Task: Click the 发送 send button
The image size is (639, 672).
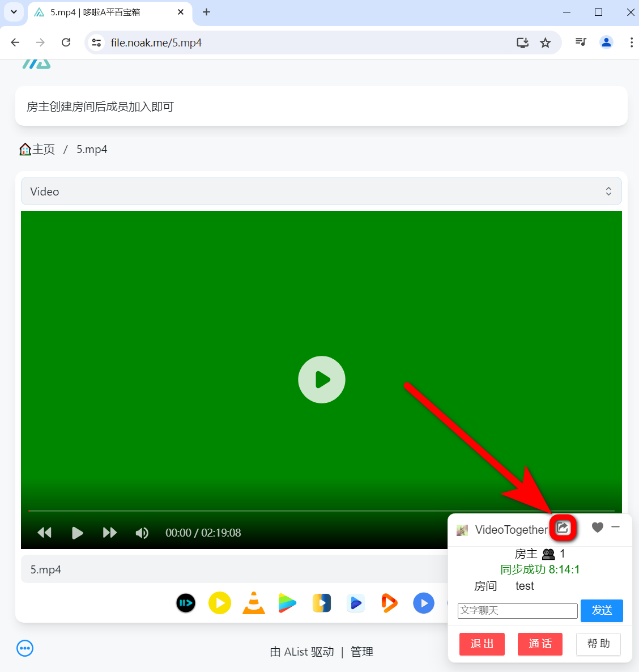Action: point(601,610)
